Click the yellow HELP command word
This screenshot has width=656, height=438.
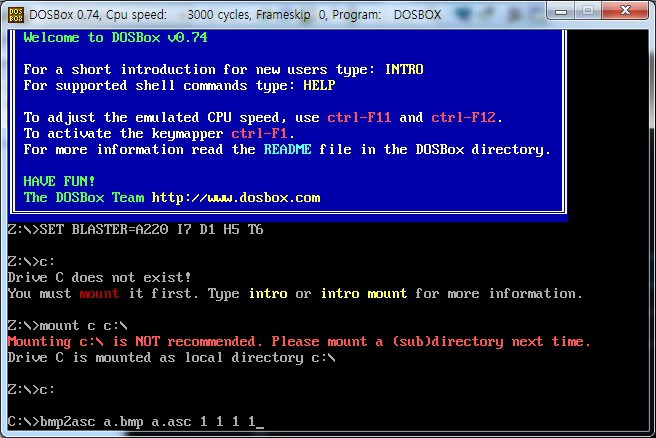point(319,85)
